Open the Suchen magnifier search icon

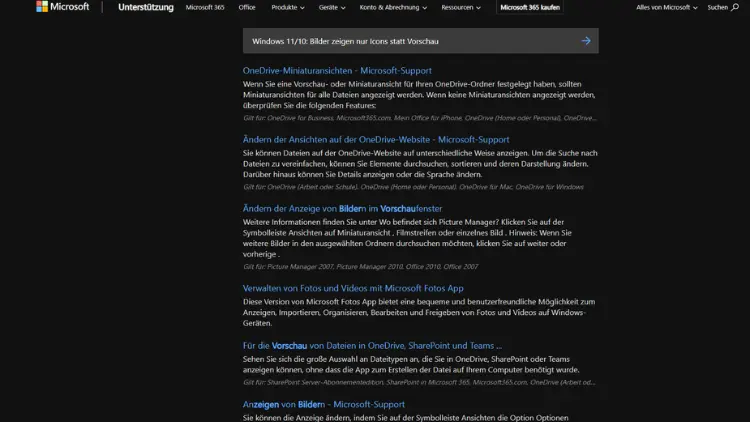(x=735, y=7)
